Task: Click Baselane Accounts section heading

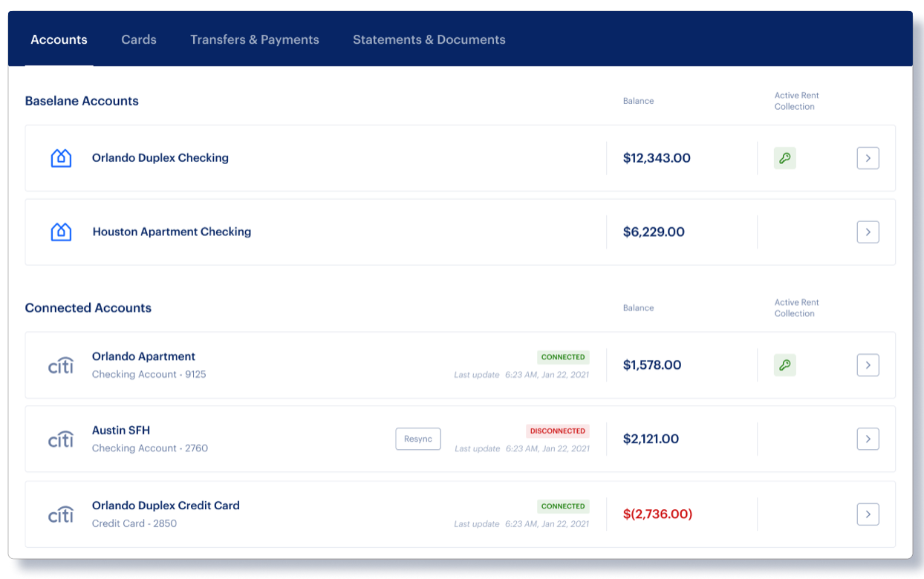Action: (x=82, y=101)
